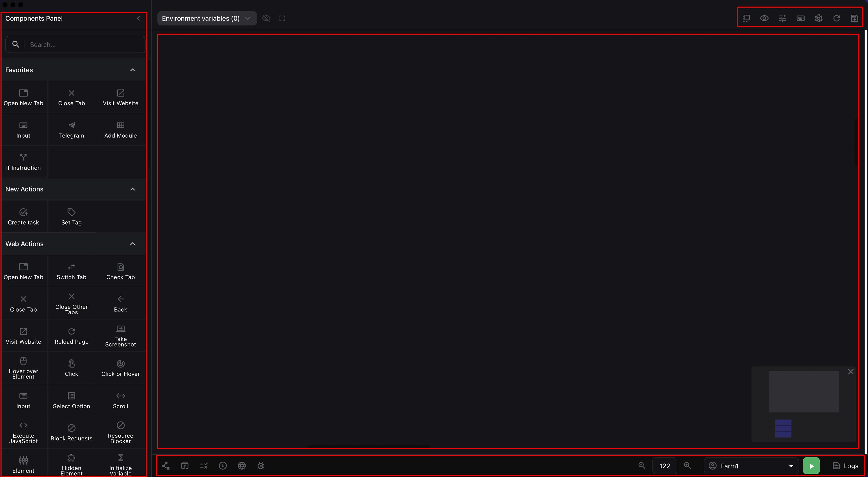
Task: Open the debug bug icon in bottom toolbar
Action: (261, 466)
